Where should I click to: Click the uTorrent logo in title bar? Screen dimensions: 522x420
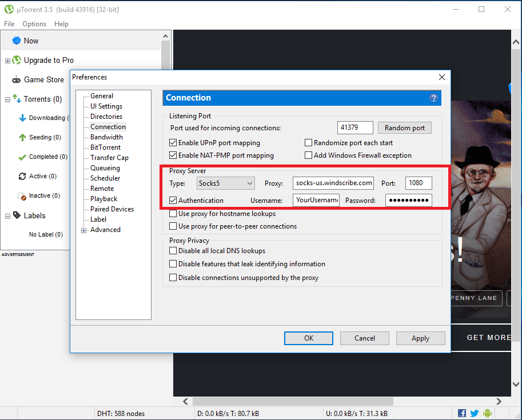tap(9, 9)
